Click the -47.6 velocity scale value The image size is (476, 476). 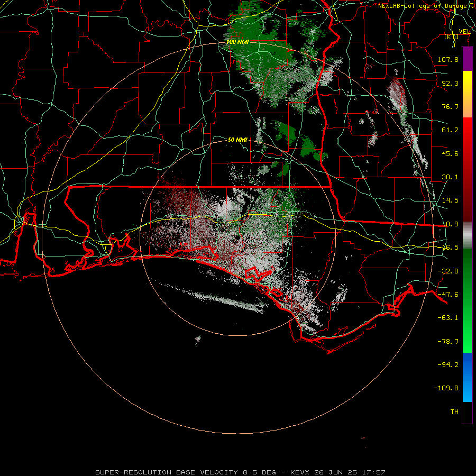[448, 295]
